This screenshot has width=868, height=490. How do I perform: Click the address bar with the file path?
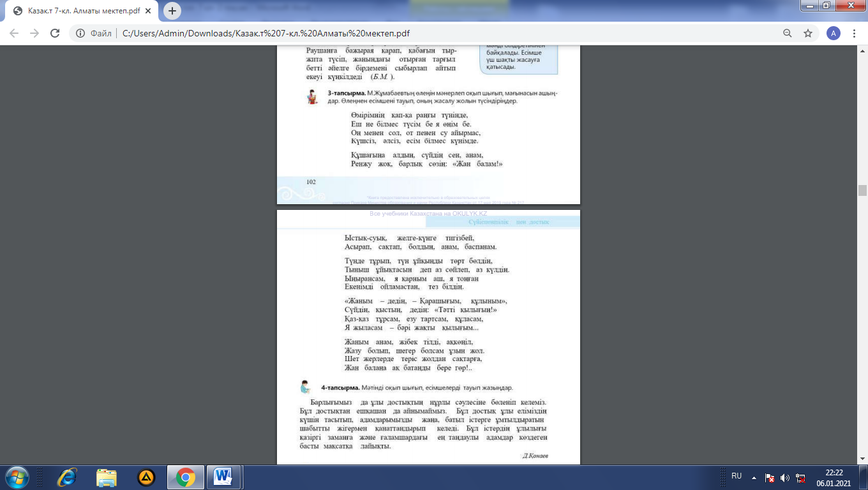click(421, 33)
